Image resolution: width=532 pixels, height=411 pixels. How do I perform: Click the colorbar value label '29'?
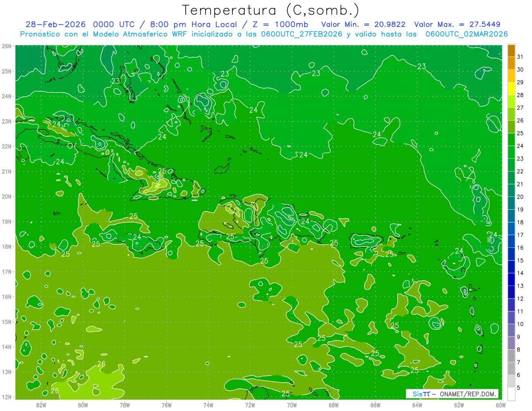tap(520, 82)
